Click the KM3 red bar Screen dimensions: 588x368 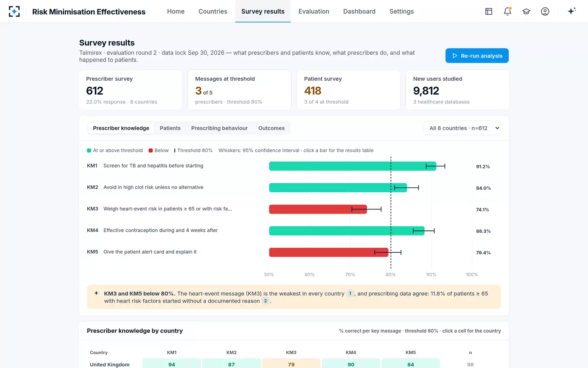click(x=318, y=209)
